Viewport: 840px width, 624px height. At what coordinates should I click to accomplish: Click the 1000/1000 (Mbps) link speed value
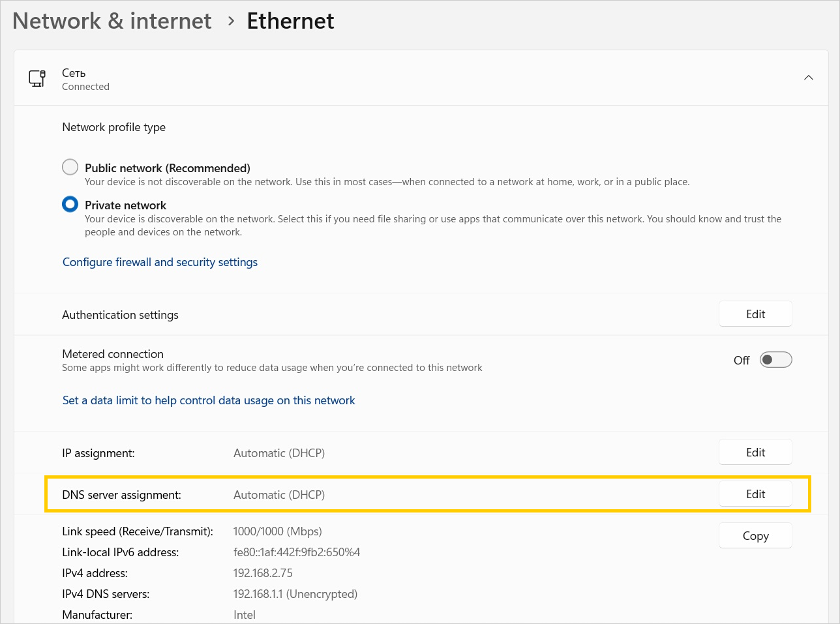[277, 531]
